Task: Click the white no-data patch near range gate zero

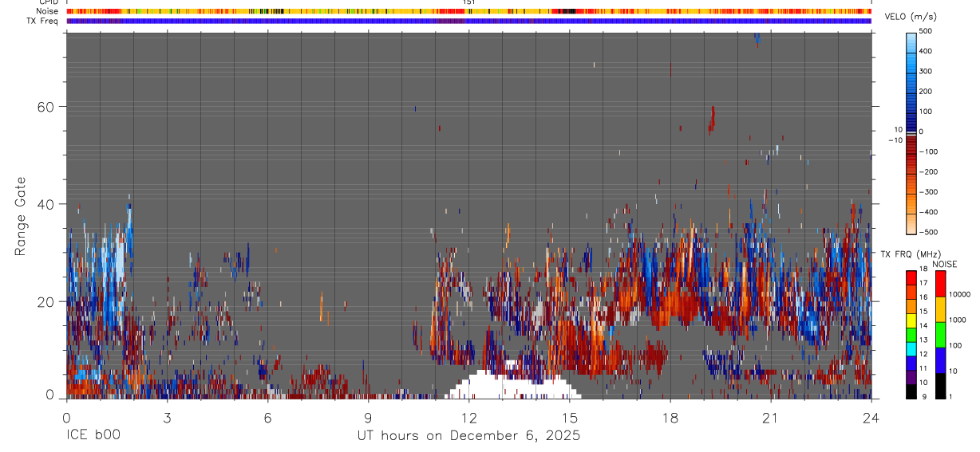Action: [514, 386]
